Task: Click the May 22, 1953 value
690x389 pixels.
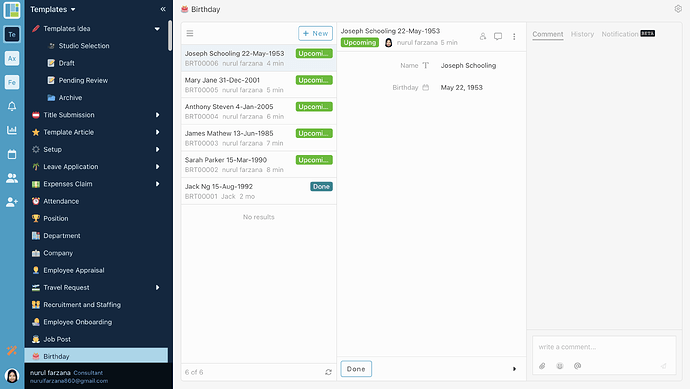Action: coord(462,88)
